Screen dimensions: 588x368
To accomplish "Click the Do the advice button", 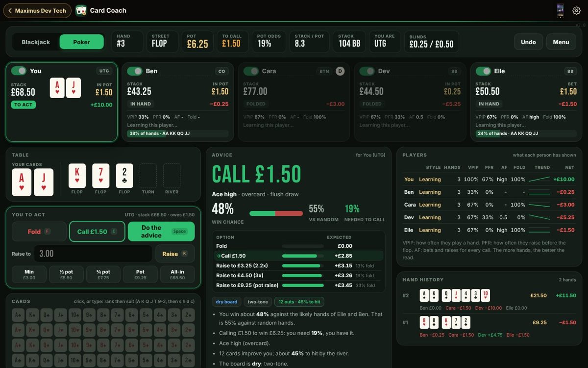I will (161, 232).
